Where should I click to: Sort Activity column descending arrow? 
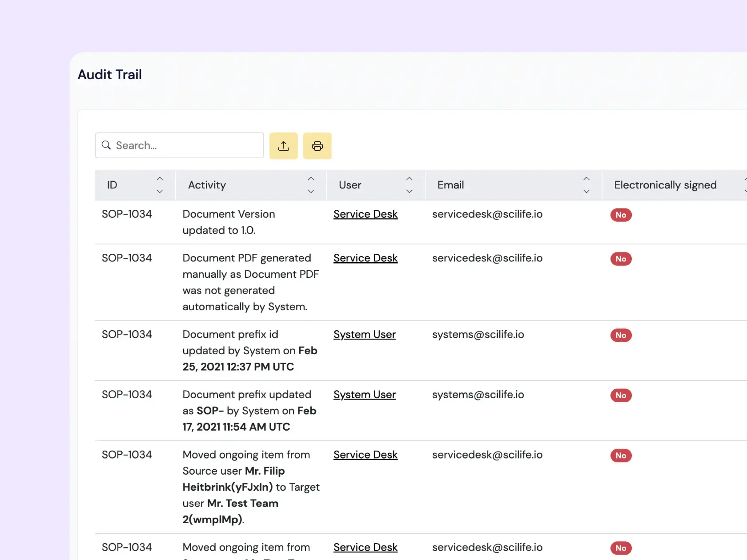click(x=311, y=191)
